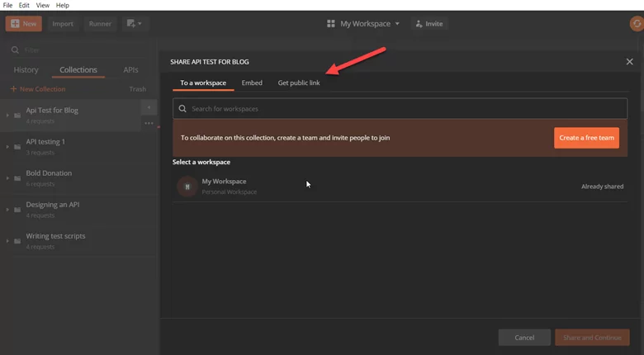Expand the Writing test scripts collection

7,241
